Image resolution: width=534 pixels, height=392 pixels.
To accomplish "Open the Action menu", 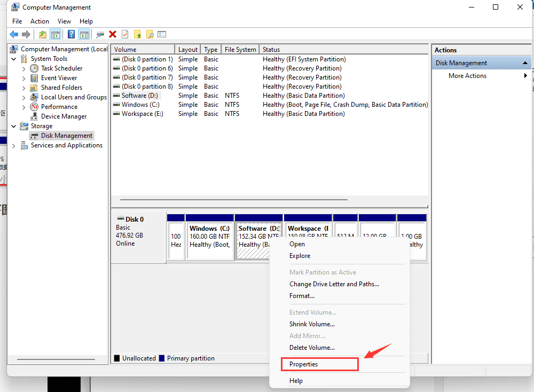I will pos(40,21).
